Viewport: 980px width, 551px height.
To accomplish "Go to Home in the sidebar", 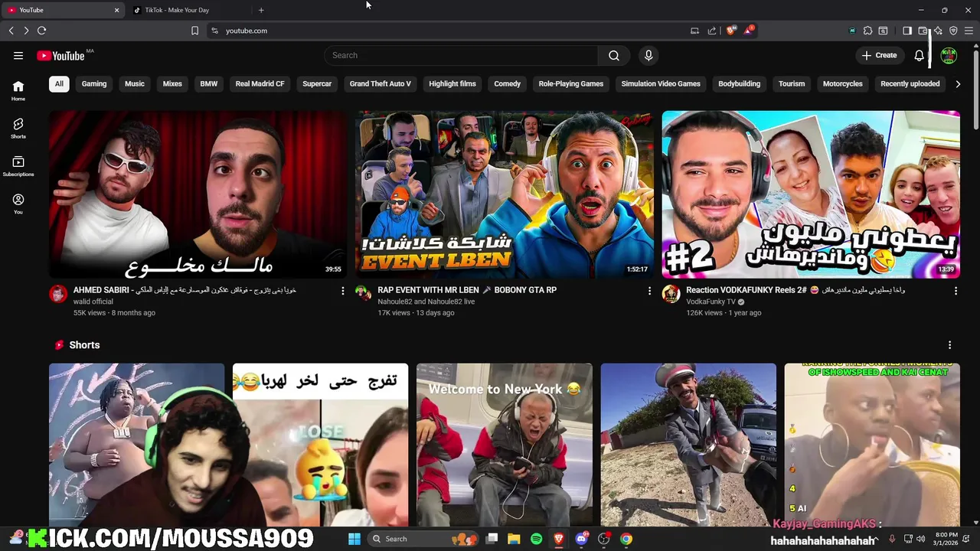I will click(x=18, y=90).
